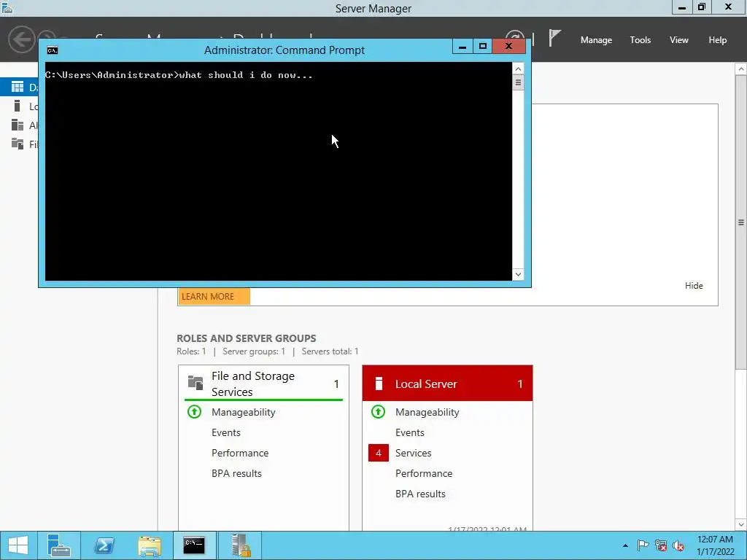The height and width of the screenshot is (560, 747).
Task: Open the View menu
Action: pos(678,40)
